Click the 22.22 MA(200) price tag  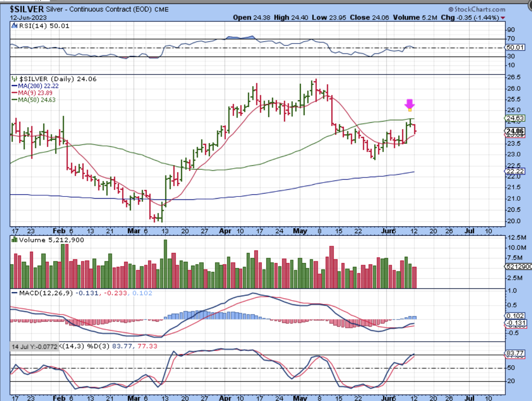515,171
